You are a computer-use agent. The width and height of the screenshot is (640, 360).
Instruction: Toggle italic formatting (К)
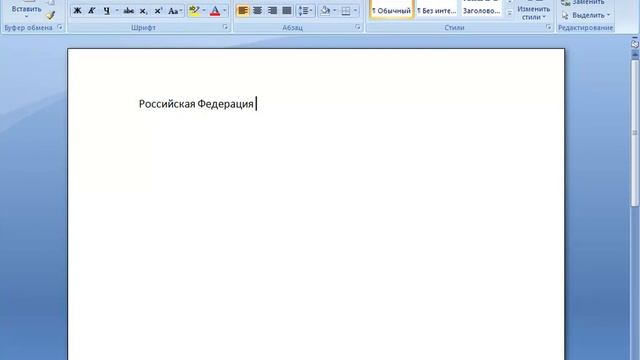pos(92,11)
